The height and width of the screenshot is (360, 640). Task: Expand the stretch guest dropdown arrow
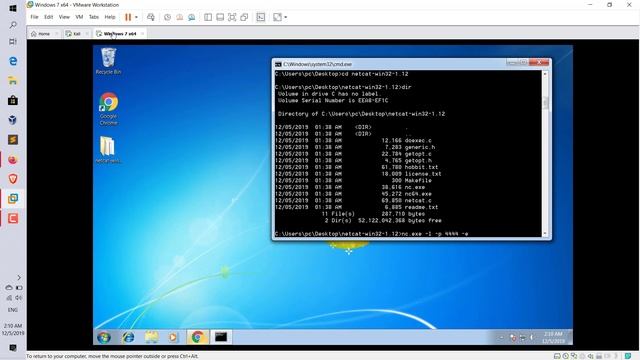pyautogui.click(x=285, y=17)
